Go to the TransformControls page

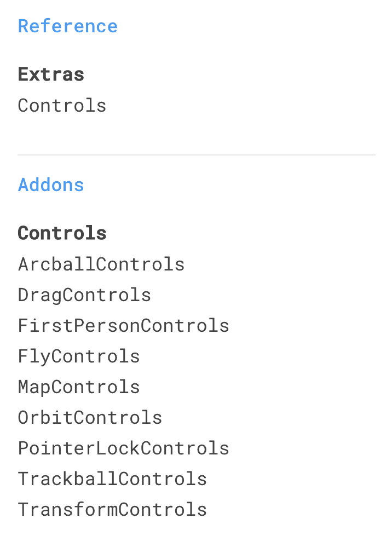pyautogui.click(x=112, y=510)
